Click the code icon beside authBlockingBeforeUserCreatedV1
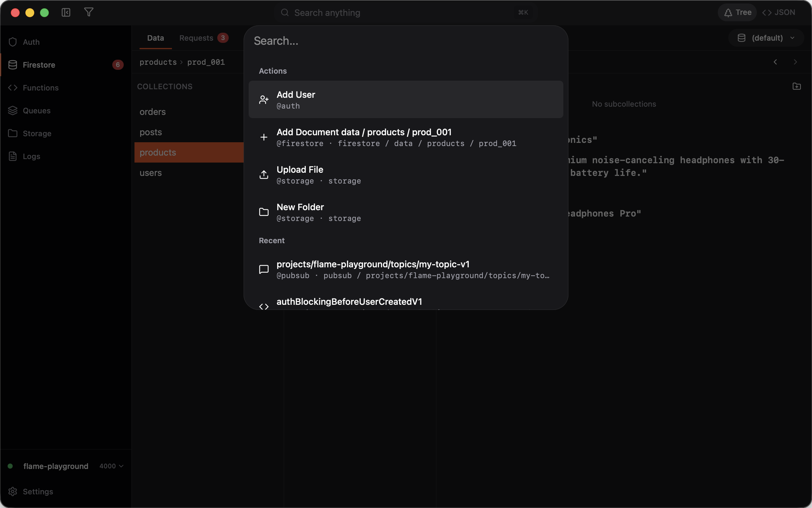Screen dimensions: 812x508 point(264,306)
